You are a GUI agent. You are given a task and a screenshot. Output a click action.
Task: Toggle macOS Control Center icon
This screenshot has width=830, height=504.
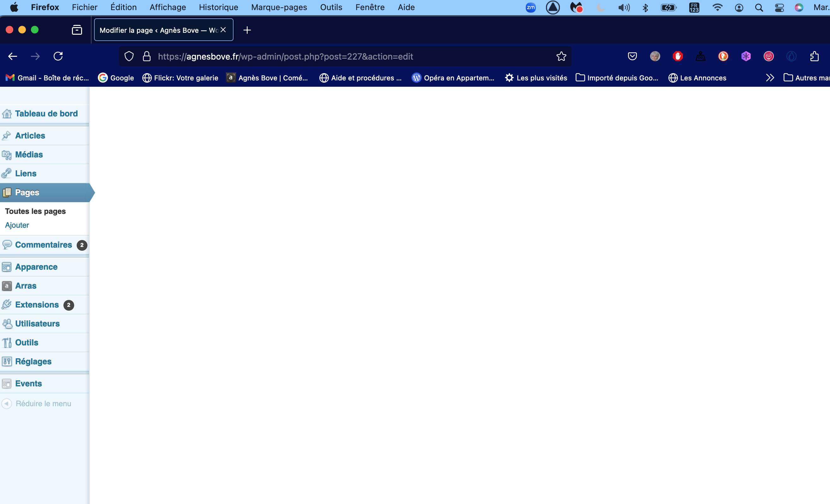click(x=779, y=7)
